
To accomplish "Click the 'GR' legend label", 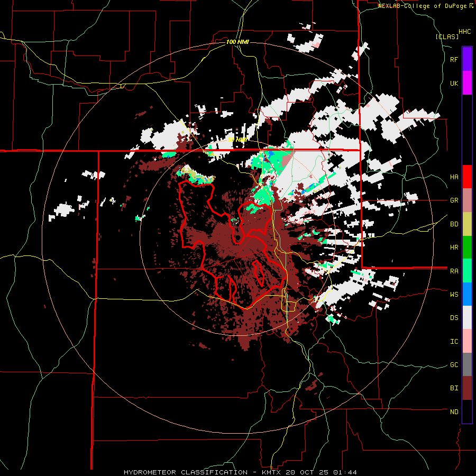I will tap(454, 200).
